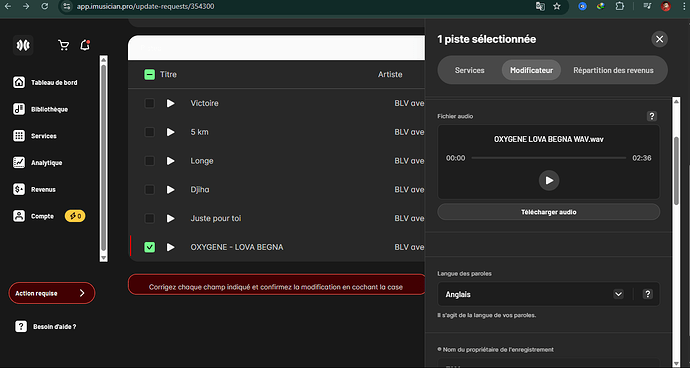This screenshot has height=368, width=690.
Task: Open the shopping cart icon
Action: [x=63, y=45]
